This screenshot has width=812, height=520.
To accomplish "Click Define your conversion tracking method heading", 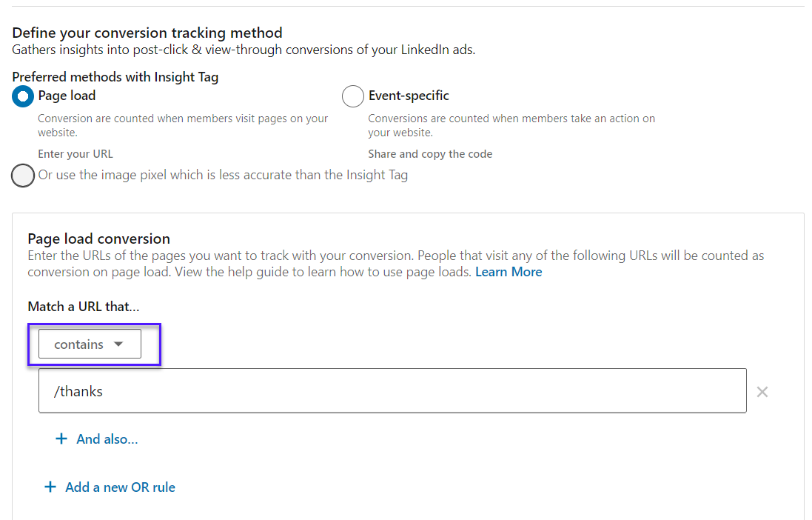I will 147,33.
